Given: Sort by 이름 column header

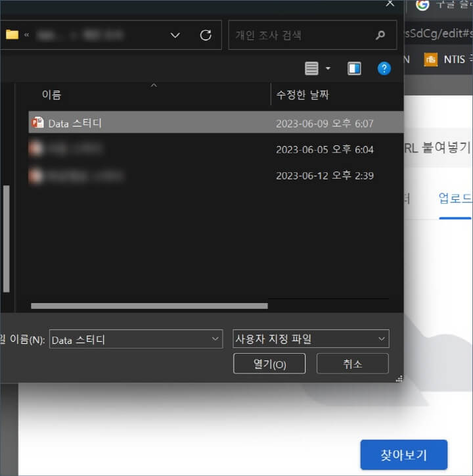Looking at the screenshot, I should point(52,95).
